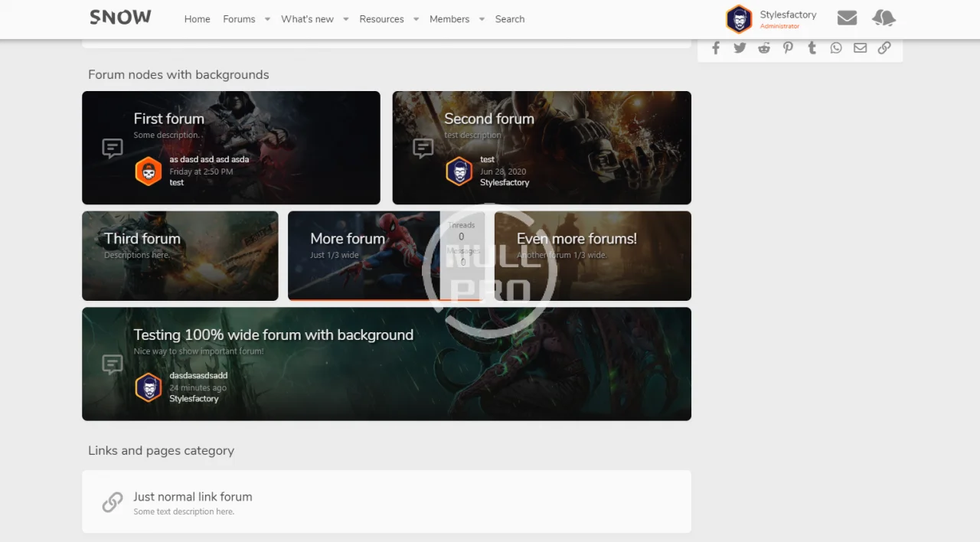Click the Tumblr share icon
Viewport: 980px width, 542px height.
pyautogui.click(x=812, y=48)
